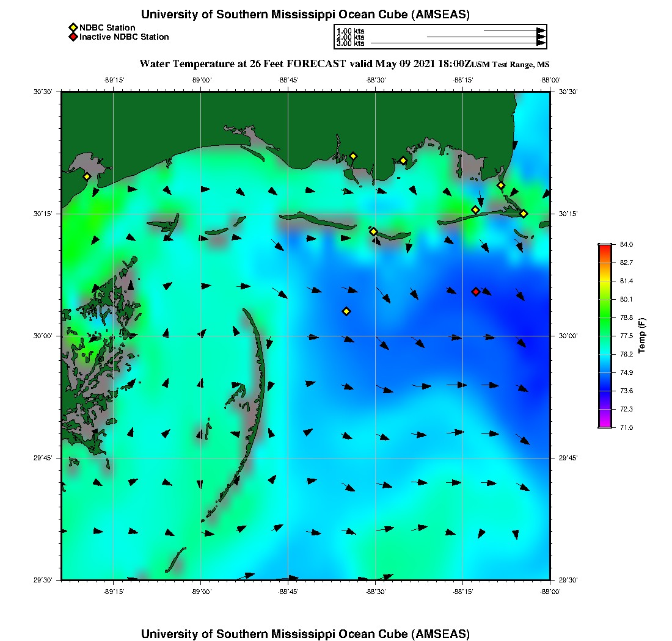Click the blue band near 73.6 on the color bar

pos(605,391)
